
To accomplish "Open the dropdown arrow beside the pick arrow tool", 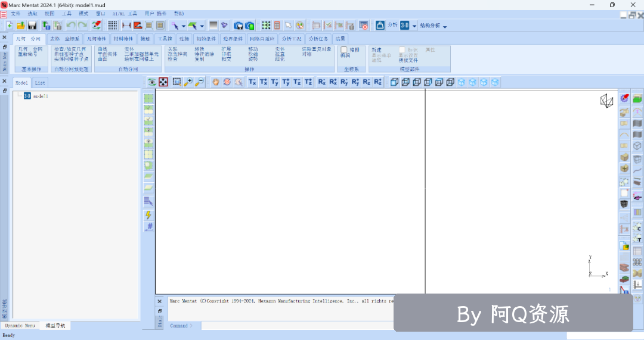I will 184,26.
